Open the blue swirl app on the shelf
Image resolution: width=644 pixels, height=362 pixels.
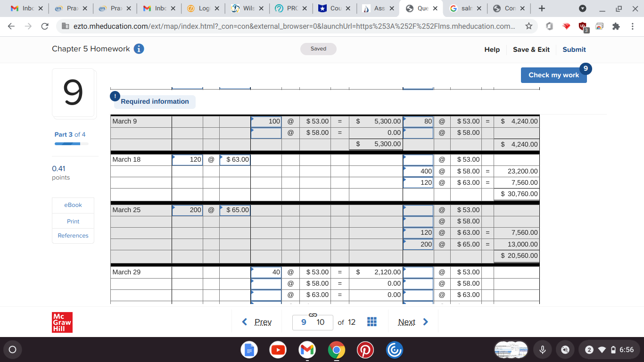click(394, 350)
